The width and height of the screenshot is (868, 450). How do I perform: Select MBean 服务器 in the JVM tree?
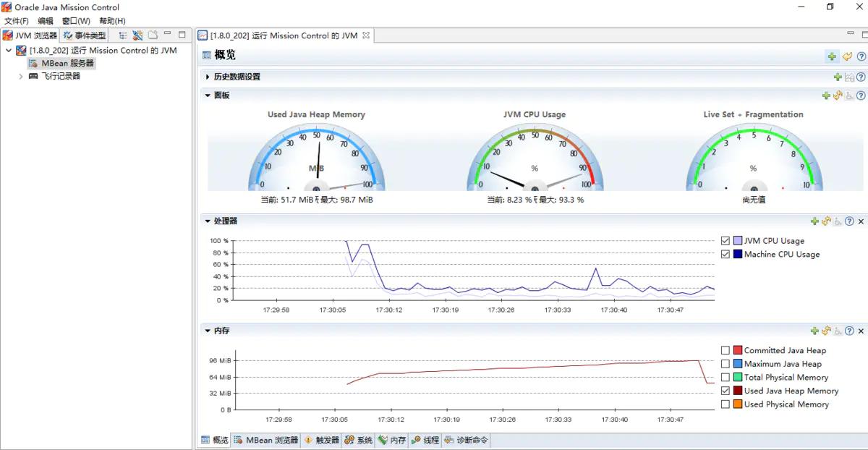pyautogui.click(x=67, y=63)
